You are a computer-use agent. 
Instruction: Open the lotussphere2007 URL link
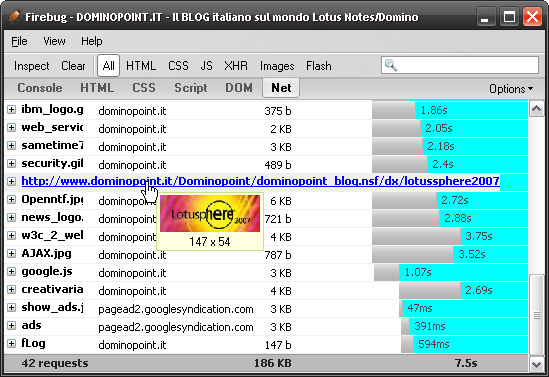(x=260, y=181)
